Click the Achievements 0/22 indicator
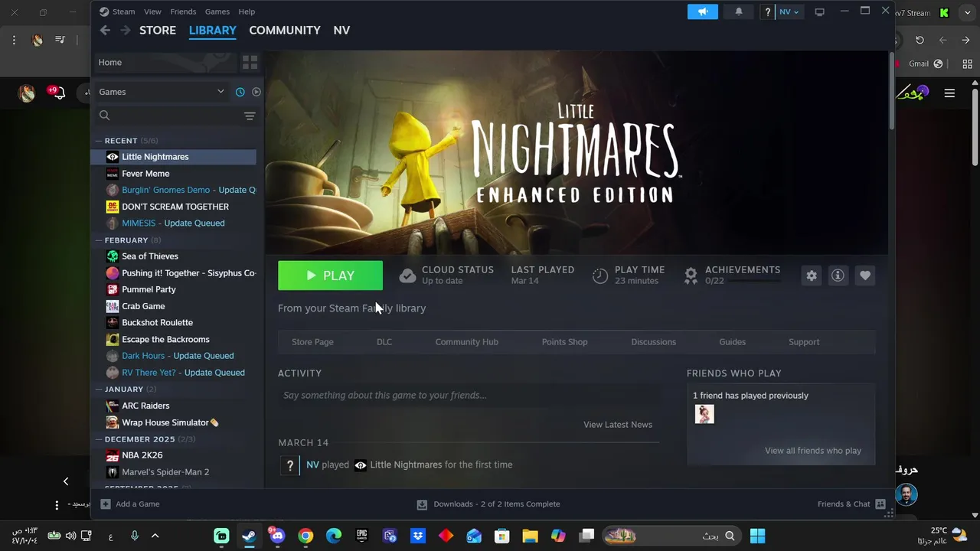Viewport: 980px width, 551px height. (x=732, y=275)
